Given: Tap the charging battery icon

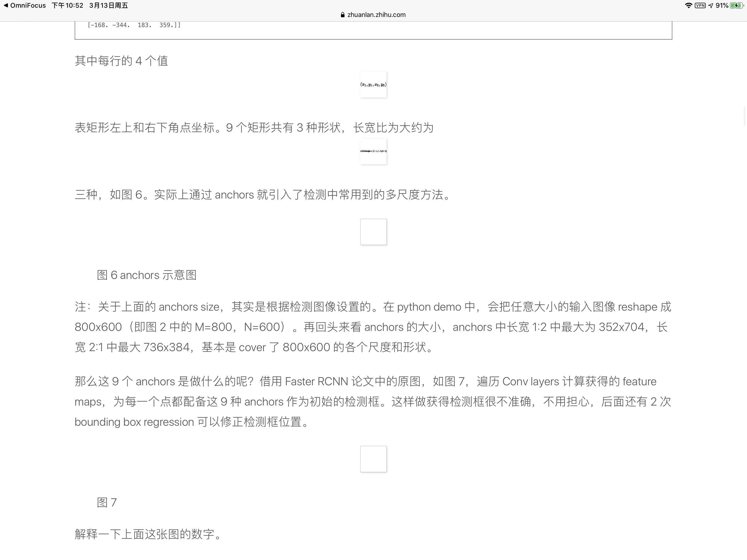Looking at the screenshot, I should click(736, 5).
